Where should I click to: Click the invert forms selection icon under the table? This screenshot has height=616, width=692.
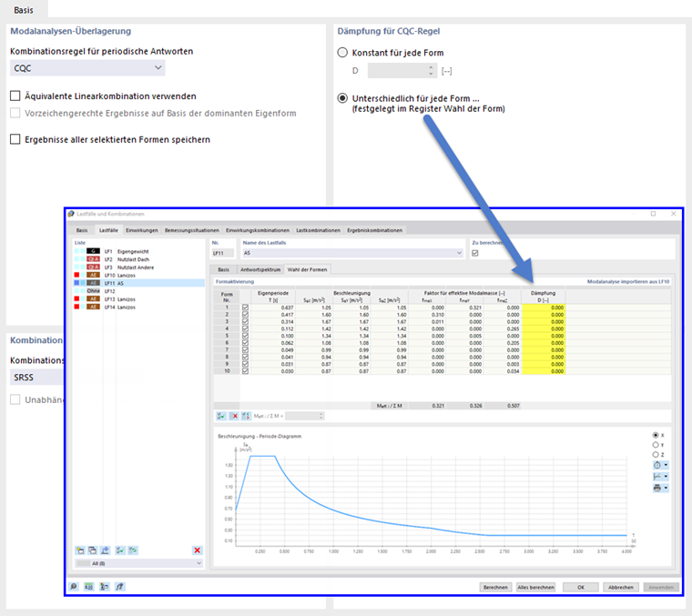(246, 416)
